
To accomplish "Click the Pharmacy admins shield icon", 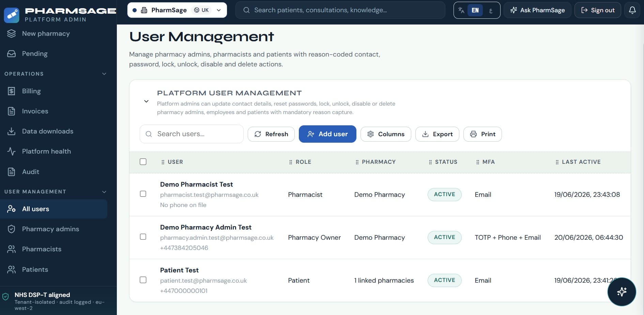I will pos(12,229).
